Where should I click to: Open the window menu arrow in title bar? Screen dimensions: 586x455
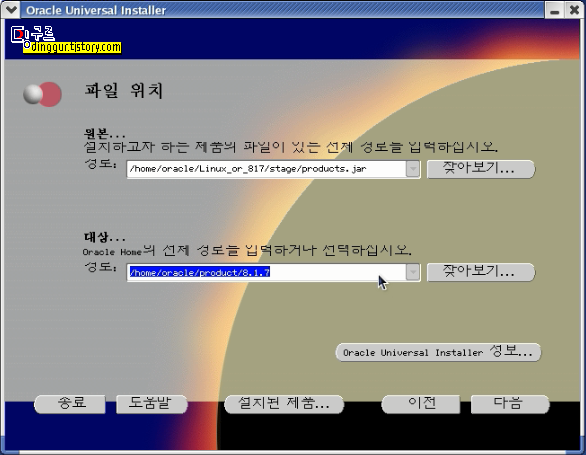tap(11, 9)
